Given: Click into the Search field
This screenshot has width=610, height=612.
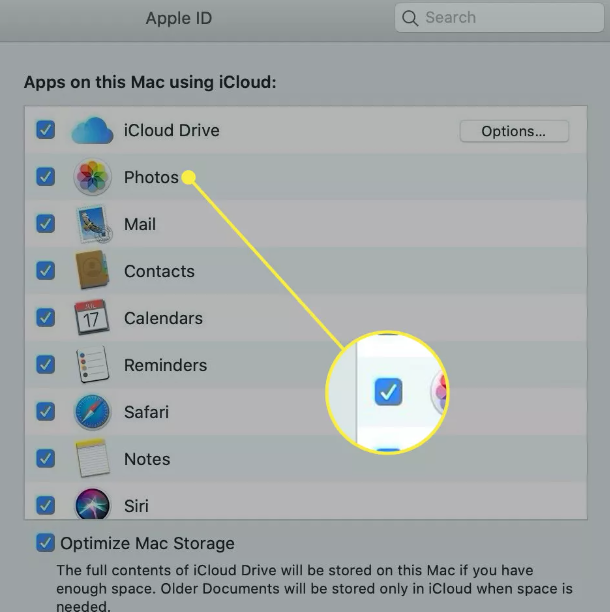Looking at the screenshot, I should tap(499, 18).
